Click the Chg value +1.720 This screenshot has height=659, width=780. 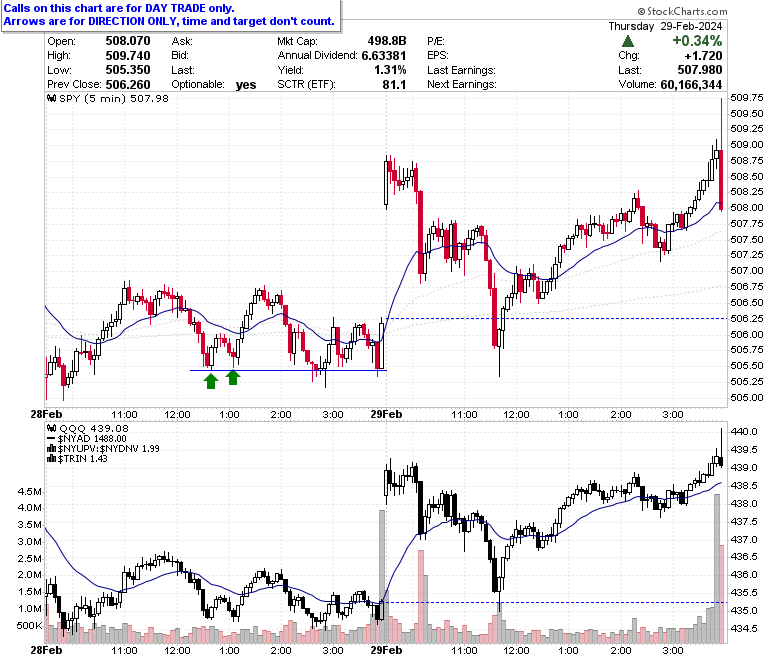(703, 55)
